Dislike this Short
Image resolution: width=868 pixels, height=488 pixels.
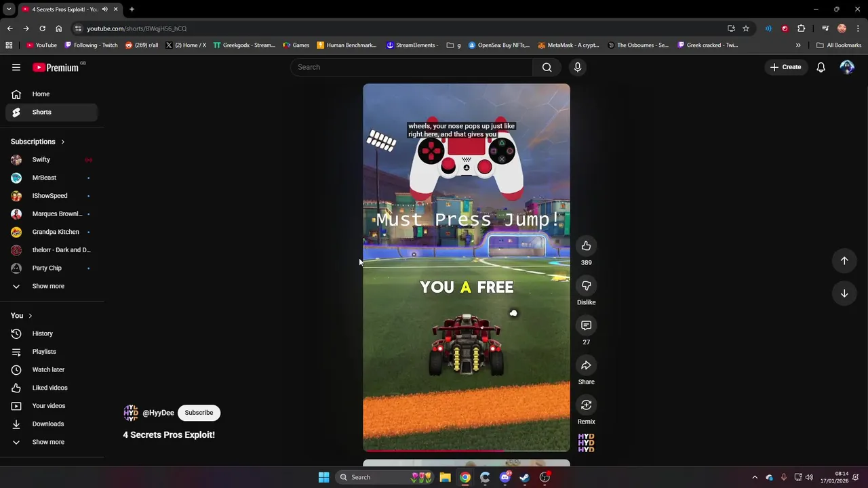[x=586, y=285]
